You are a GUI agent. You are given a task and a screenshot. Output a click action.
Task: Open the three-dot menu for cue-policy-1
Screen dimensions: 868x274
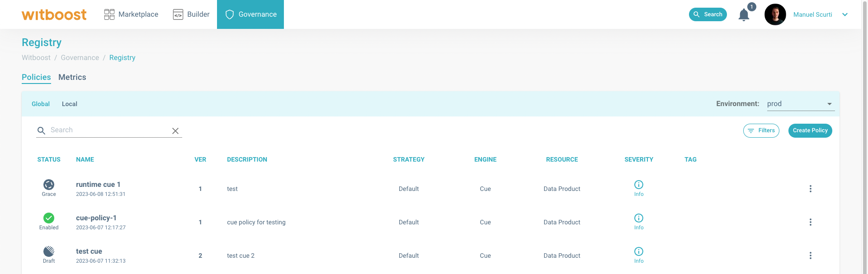tap(810, 222)
